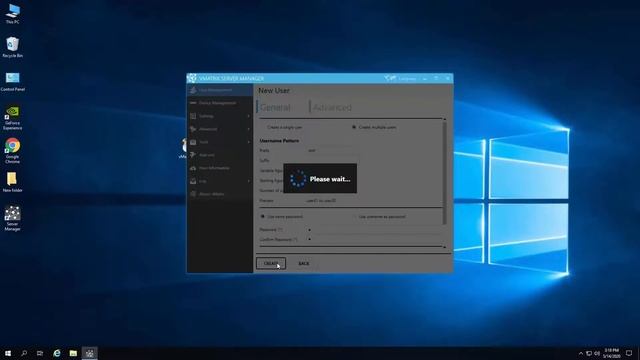Screen dimensions: 640x360
Task: Open the Action Center notifications
Action: coord(629,353)
